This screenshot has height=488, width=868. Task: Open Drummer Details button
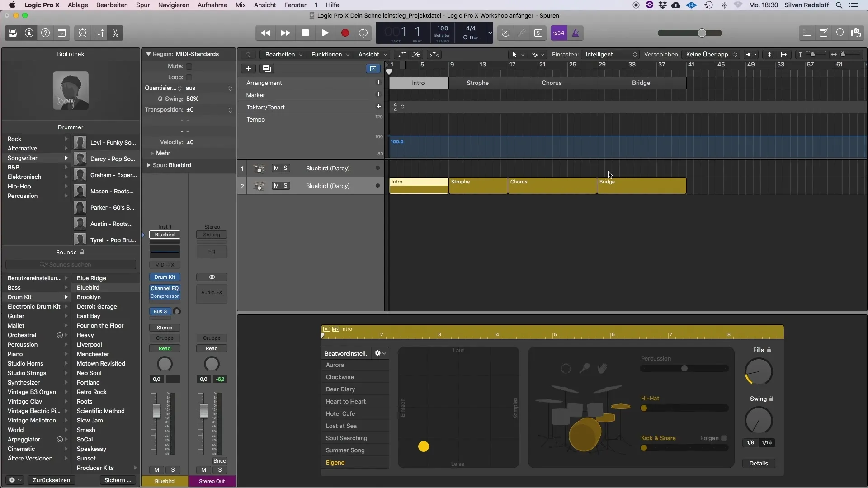(x=758, y=463)
